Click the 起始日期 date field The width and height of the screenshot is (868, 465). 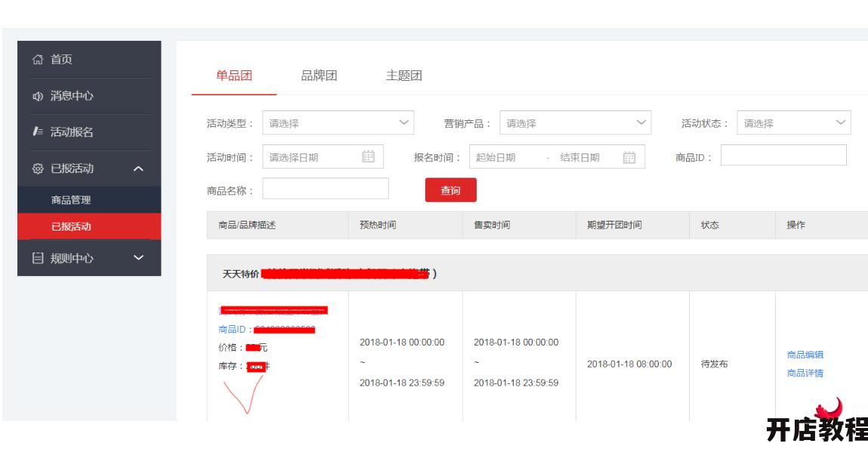(x=496, y=157)
